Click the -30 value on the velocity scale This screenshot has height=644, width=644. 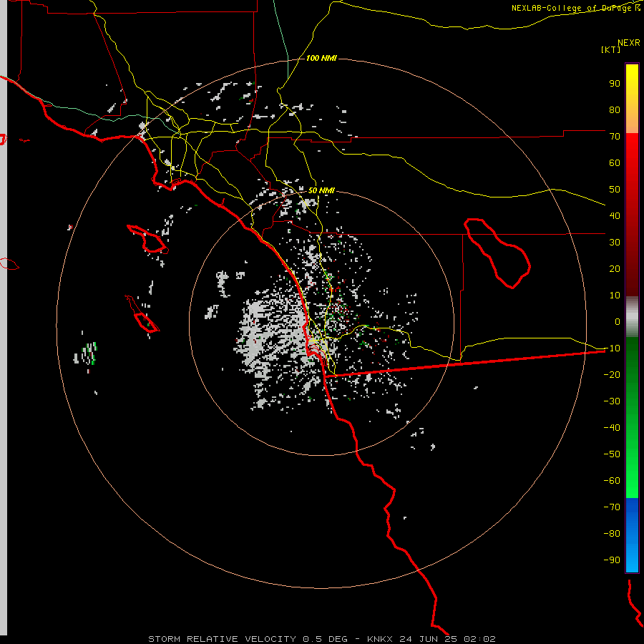(x=612, y=401)
